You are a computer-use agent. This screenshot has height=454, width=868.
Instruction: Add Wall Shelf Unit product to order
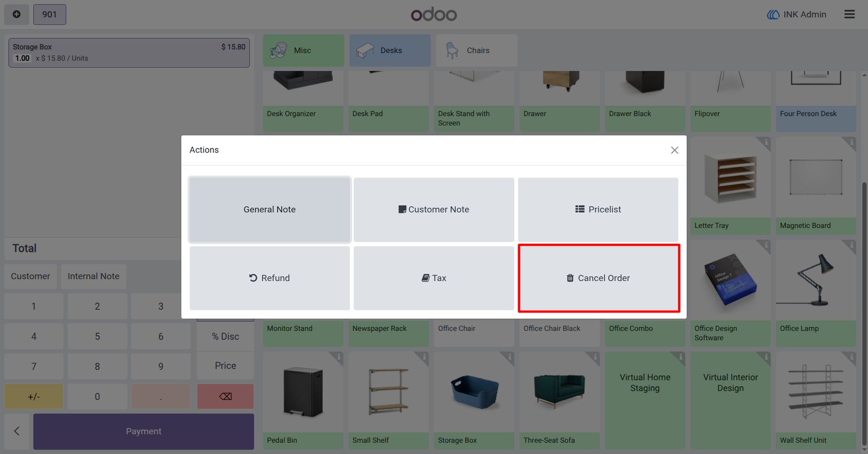click(816, 400)
